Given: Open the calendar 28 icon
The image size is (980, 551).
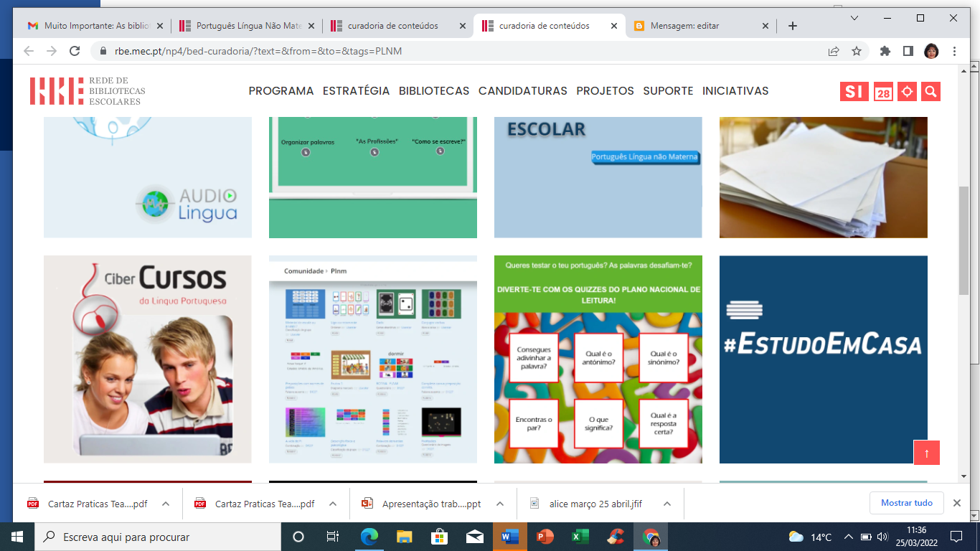Looking at the screenshot, I should pyautogui.click(x=883, y=93).
